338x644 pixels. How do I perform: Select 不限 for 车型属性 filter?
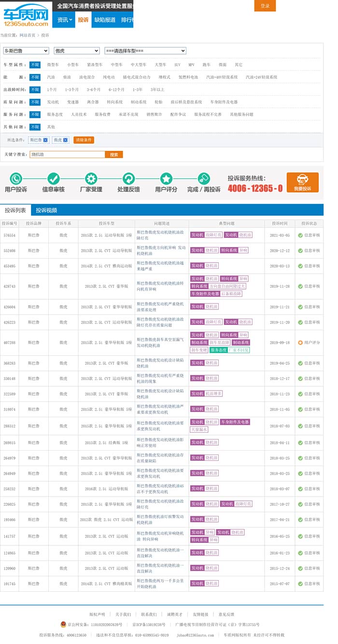[35, 64]
